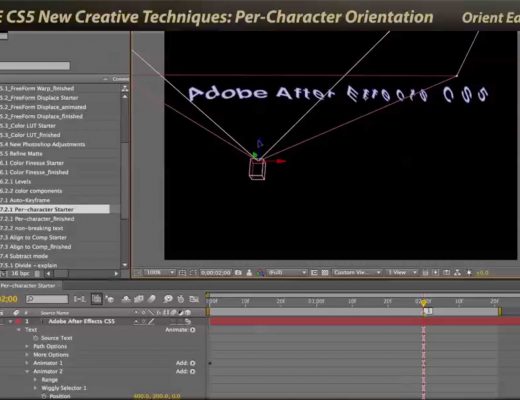Open the Full resolution dropdown
The width and height of the screenshot is (520, 400).
(287, 273)
